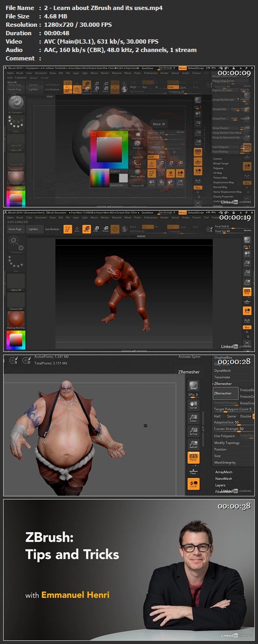Toggle Persp perspective button in 00:00:28 frame
258x644 pixels.
(193, 457)
